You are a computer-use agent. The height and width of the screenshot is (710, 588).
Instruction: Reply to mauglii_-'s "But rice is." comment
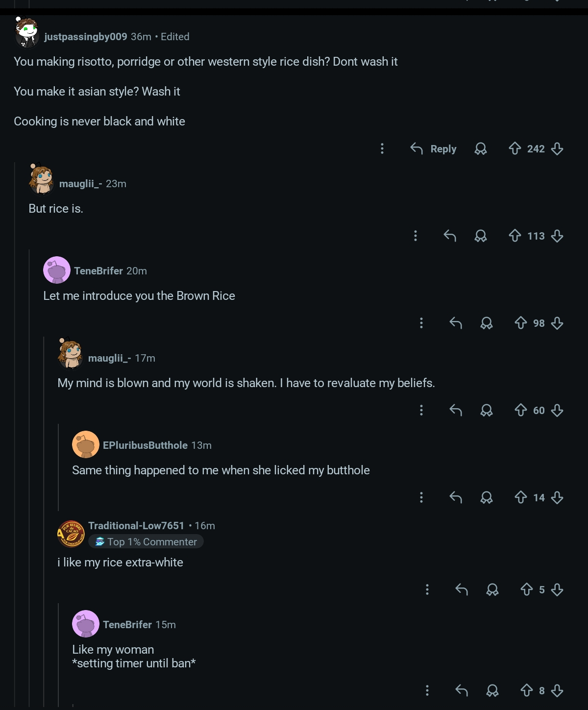tap(450, 236)
